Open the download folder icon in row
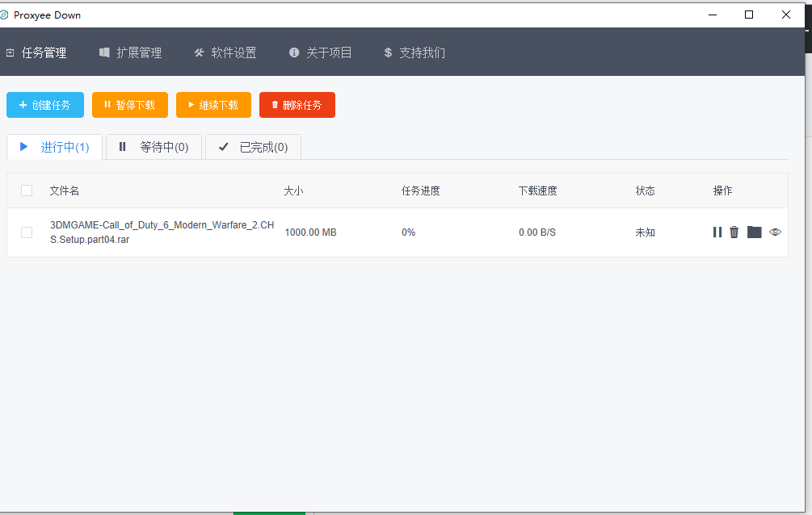 click(755, 232)
